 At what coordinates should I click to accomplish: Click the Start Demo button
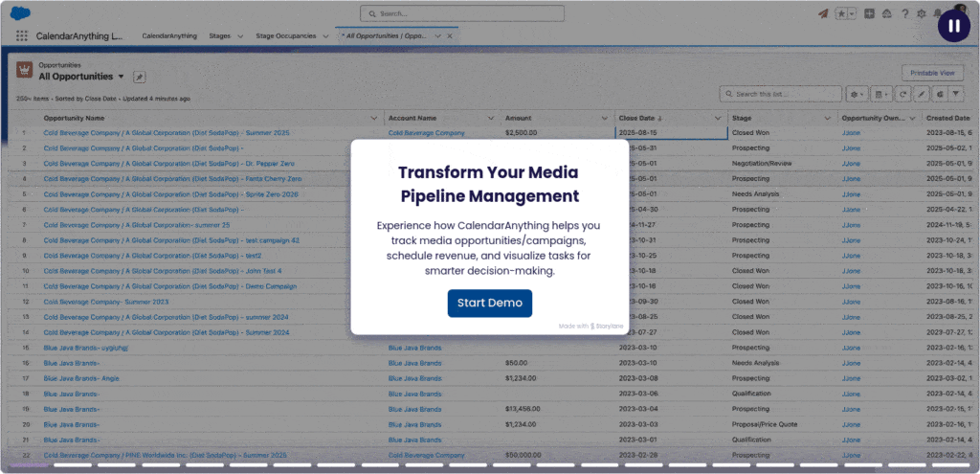[x=489, y=303]
